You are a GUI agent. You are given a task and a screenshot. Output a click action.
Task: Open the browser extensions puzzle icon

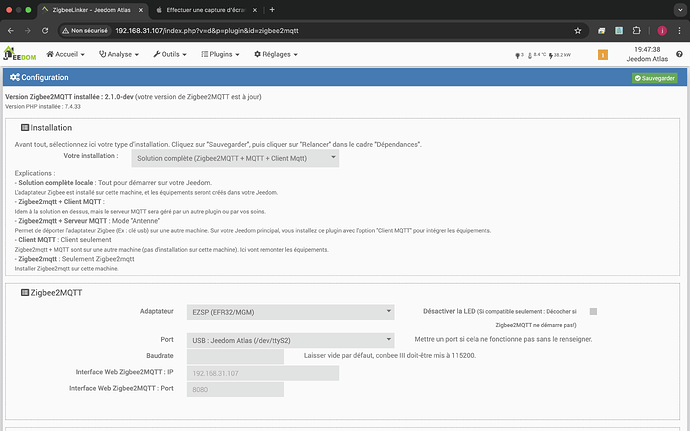pyautogui.click(x=636, y=30)
